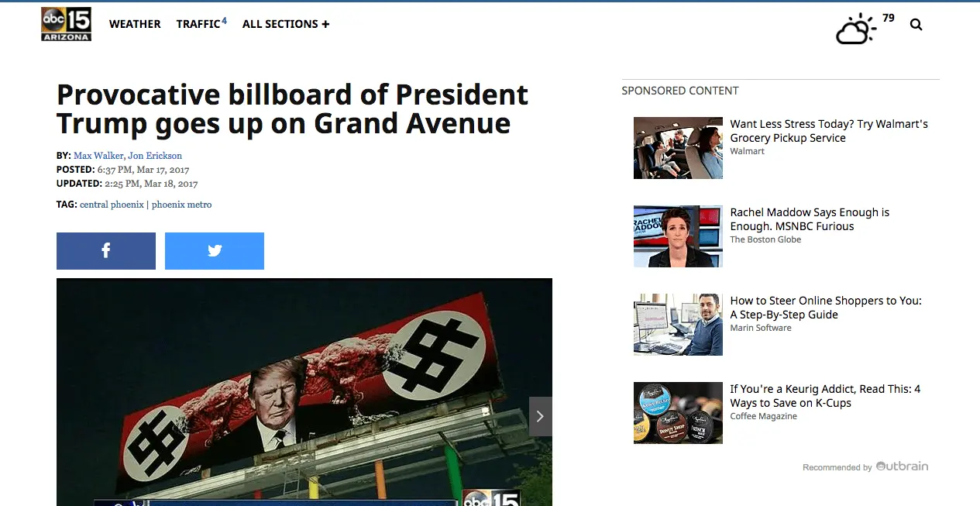
Task: Open phoenix metro tag
Action: coord(181,205)
